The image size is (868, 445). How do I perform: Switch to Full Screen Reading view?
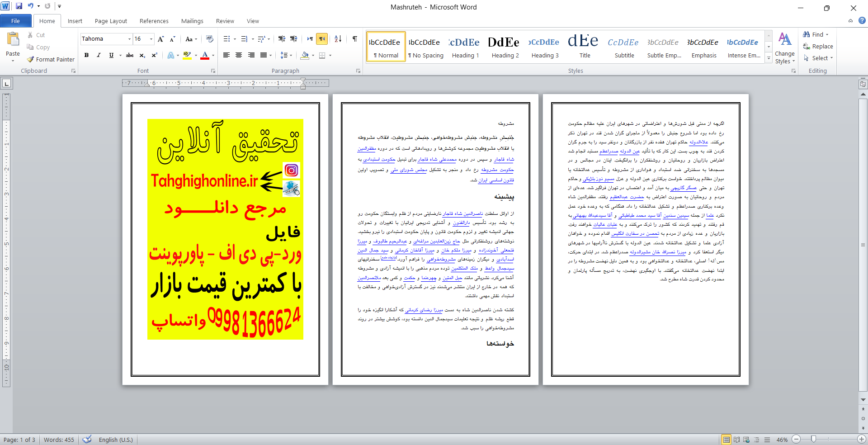coord(736,440)
